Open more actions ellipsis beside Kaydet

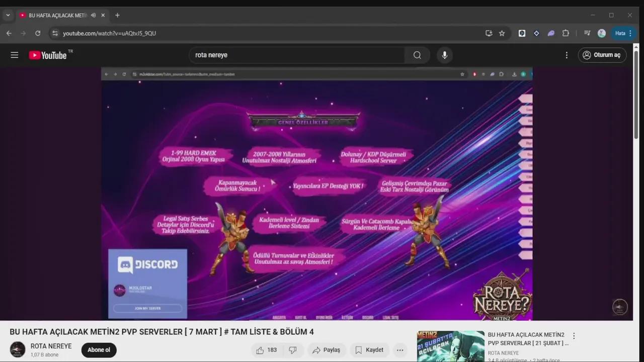tap(400, 350)
